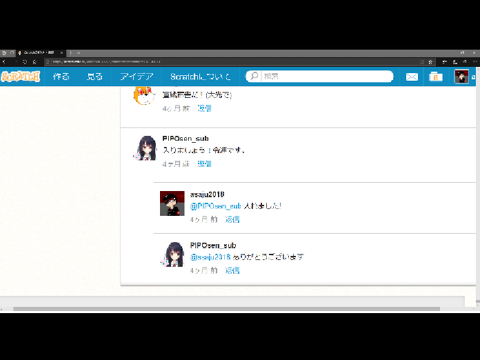Open first PIPOsen_sub username link
The height and width of the screenshot is (360, 480).
point(185,138)
